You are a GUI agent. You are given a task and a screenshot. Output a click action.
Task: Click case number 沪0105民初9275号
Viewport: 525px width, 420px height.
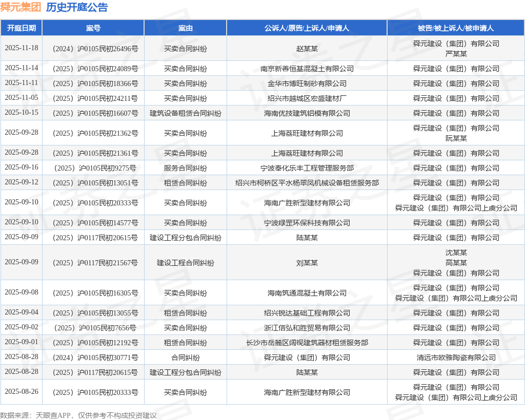click(x=108, y=168)
